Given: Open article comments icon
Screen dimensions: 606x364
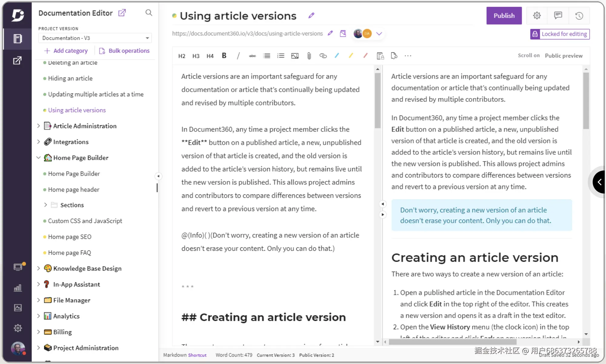Looking at the screenshot, I should coord(558,16).
